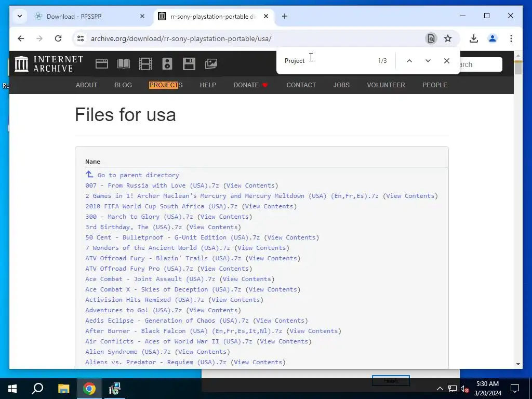Expand the tab search dropdown
The image size is (532, 399).
pos(20,16)
